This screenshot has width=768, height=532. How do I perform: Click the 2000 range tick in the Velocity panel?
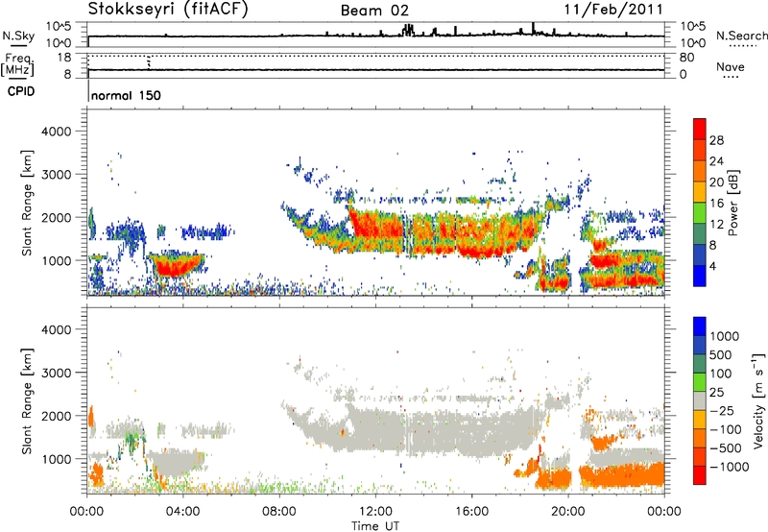pyautogui.click(x=57, y=416)
